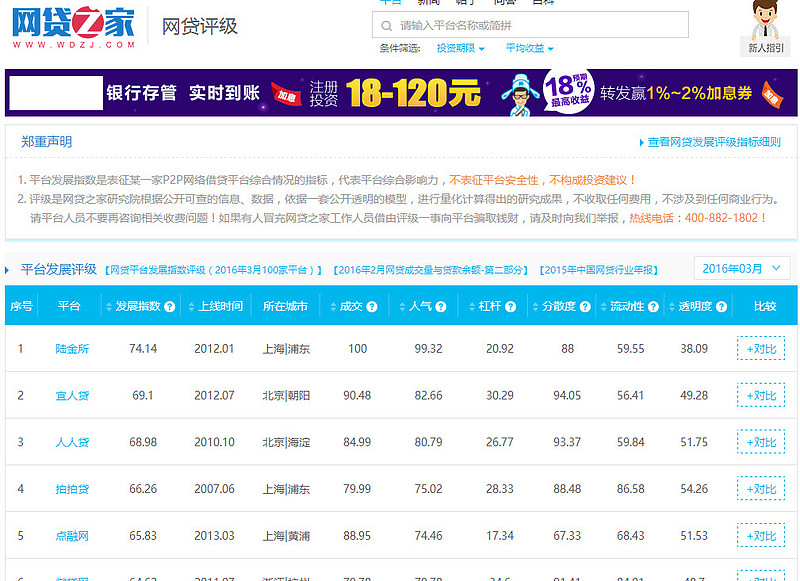800x581 pixels.
Task: Focus the platform name search field
Action: pyautogui.click(x=530, y=25)
